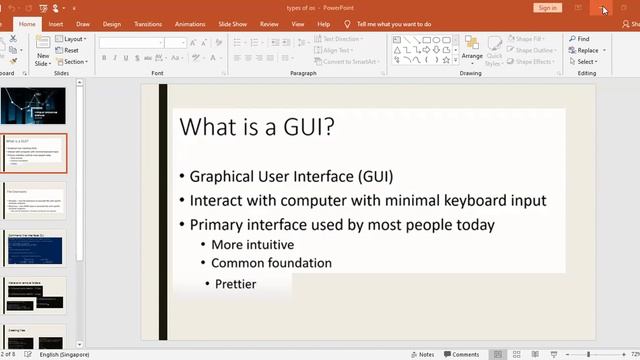Switch to the Transitions tab
640x360 pixels.
tap(148, 24)
